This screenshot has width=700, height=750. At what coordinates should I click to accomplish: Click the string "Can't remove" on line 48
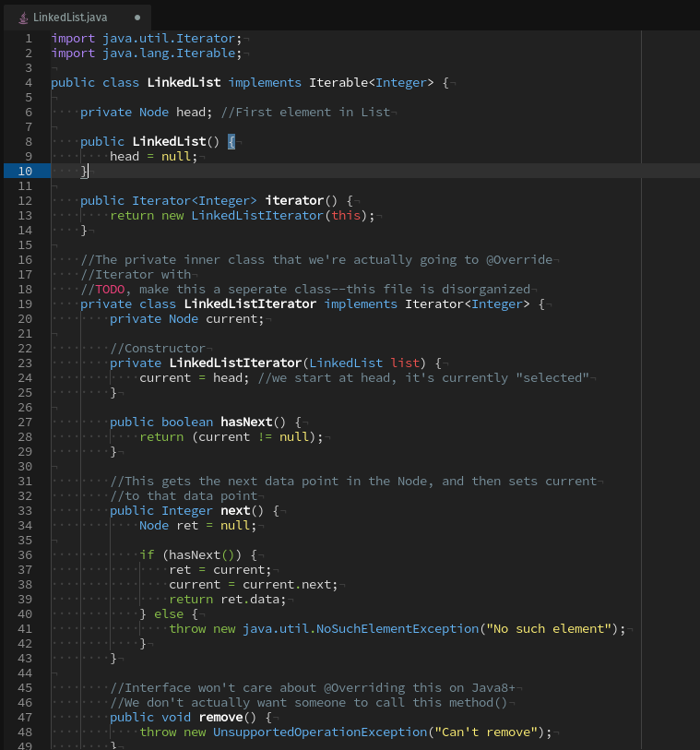click(x=486, y=732)
